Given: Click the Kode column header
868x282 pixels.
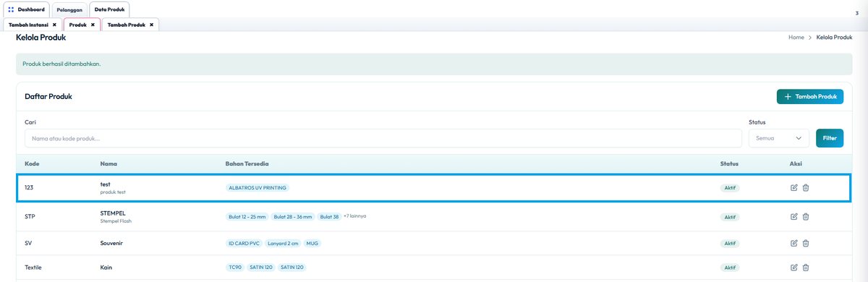Looking at the screenshot, I should tap(32, 163).
